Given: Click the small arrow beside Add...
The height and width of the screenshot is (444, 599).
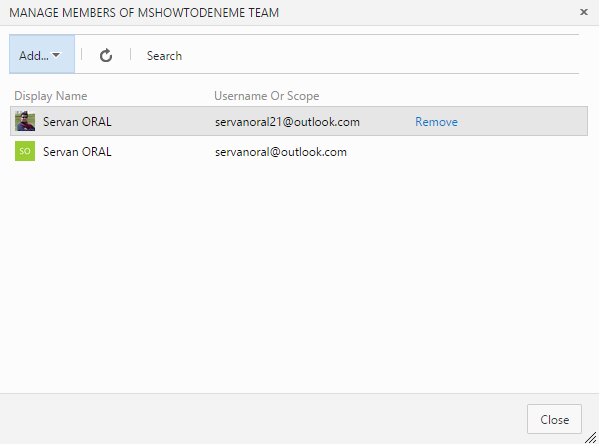Looking at the screenshot, I should pos(56,55).
